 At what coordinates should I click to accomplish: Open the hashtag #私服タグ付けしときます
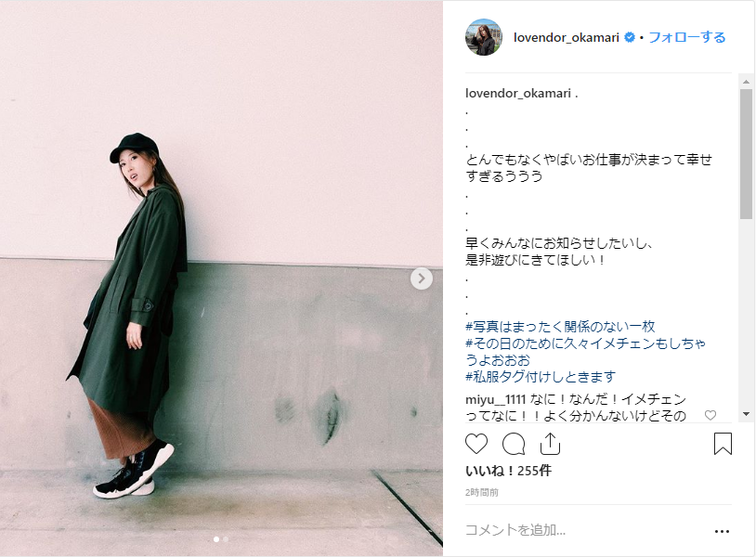541,377
